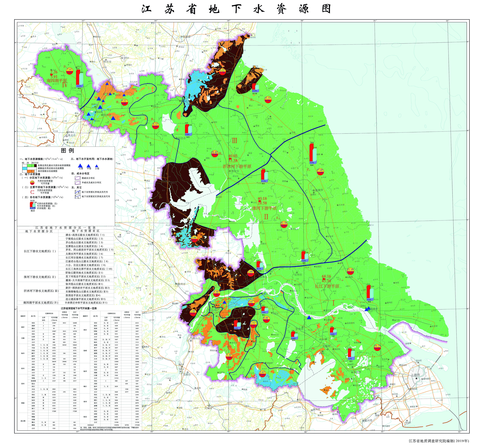Click the cyan karst water swatch in legend
The height and width of the screenshot is (448, 483).
[x=25, y=168]
